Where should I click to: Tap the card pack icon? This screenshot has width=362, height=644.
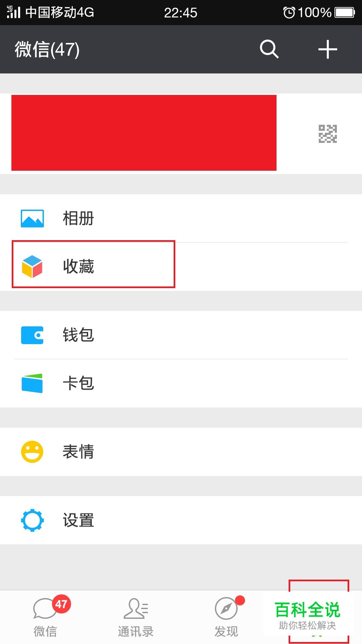click(32, 383)
